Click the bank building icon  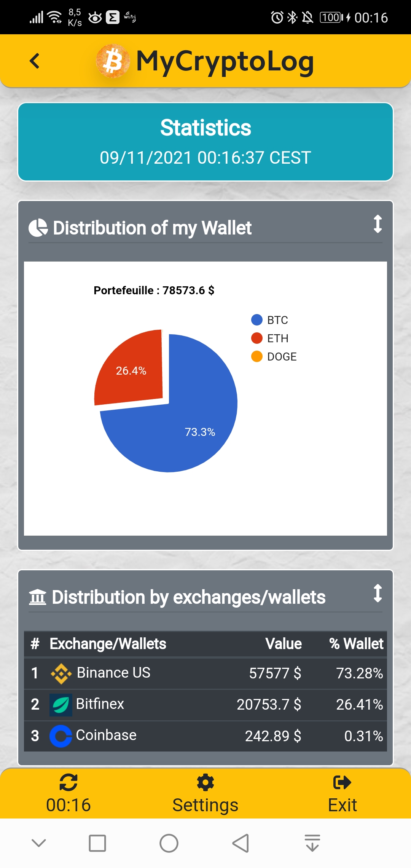tap(38, 597)
